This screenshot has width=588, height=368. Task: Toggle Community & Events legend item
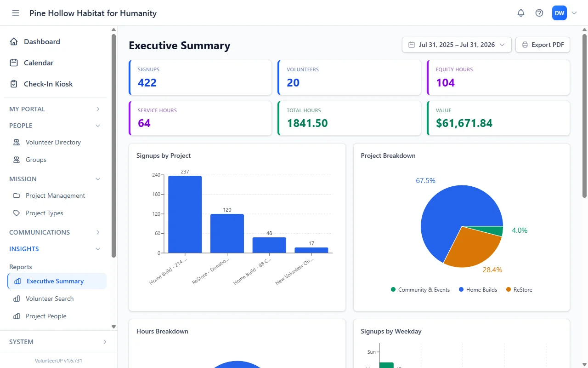click(420, 290)
